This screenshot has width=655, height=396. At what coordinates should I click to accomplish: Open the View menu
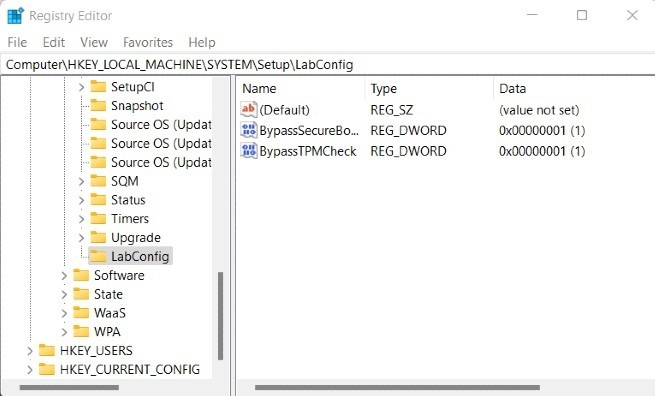coord(94,42)
